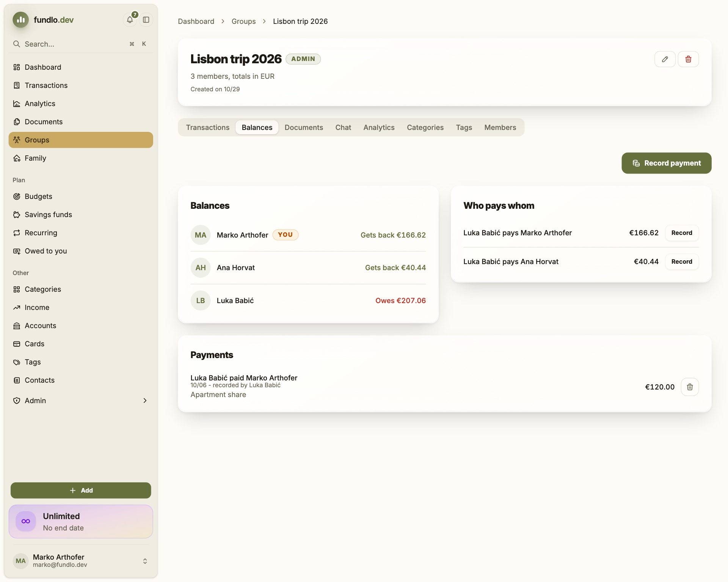Click the Record payment button
The image size is (728, 582).
coord(666,163)
